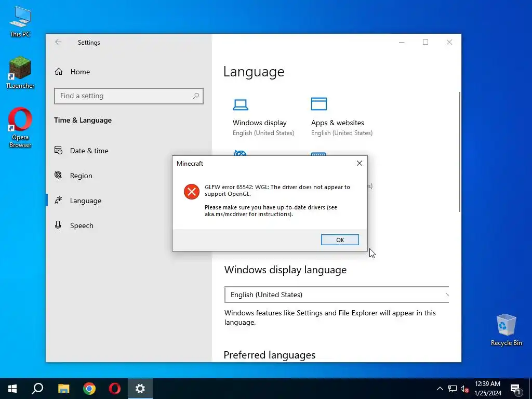This screenshot has width=532, height=399.
Task: Close the Settings window
Action: coord(449,42)
